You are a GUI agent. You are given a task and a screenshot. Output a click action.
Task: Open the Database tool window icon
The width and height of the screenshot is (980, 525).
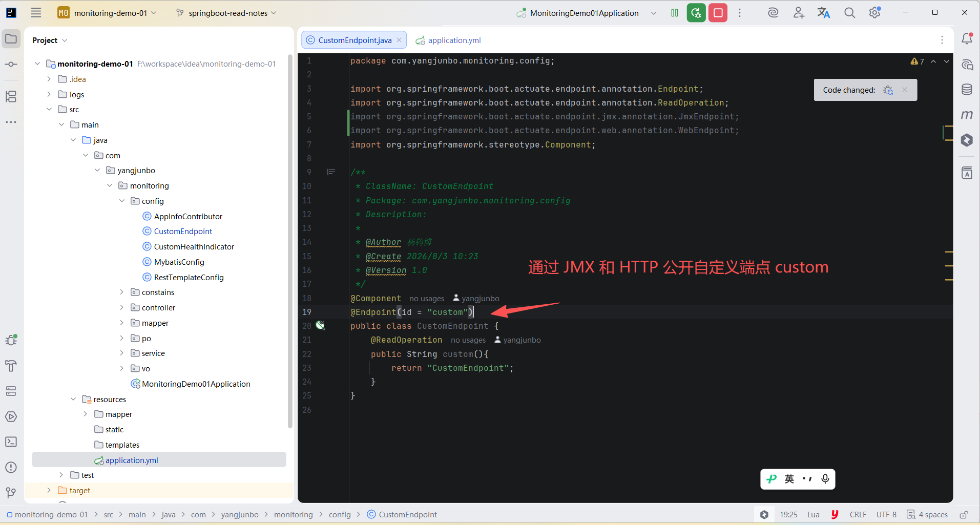(967, 90)
